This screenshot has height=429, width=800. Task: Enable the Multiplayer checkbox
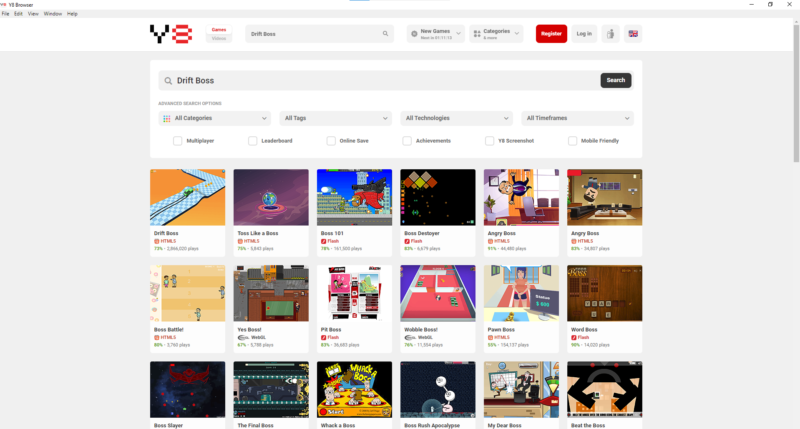tap(178, 141)
